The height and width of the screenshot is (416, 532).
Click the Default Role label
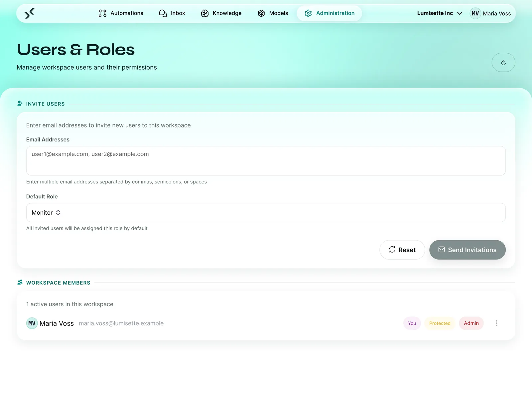(42, 197)
